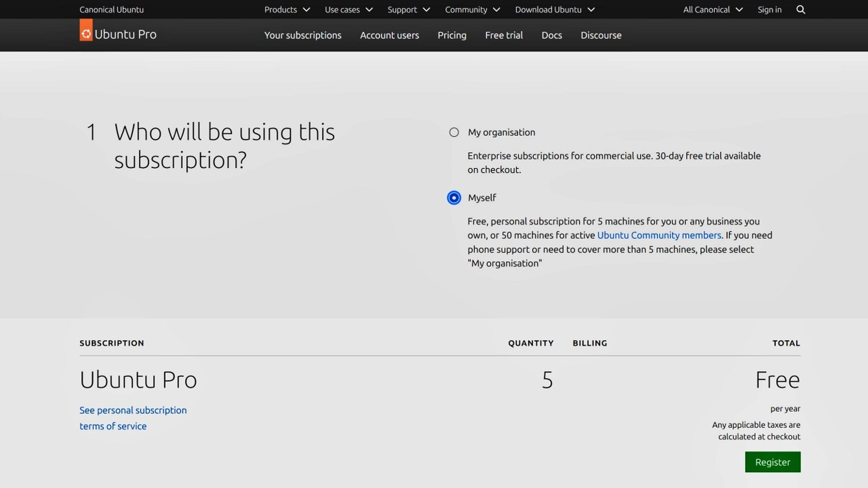Click the search magnifier icon
868x488 pixels.
(x=801, y=10)
